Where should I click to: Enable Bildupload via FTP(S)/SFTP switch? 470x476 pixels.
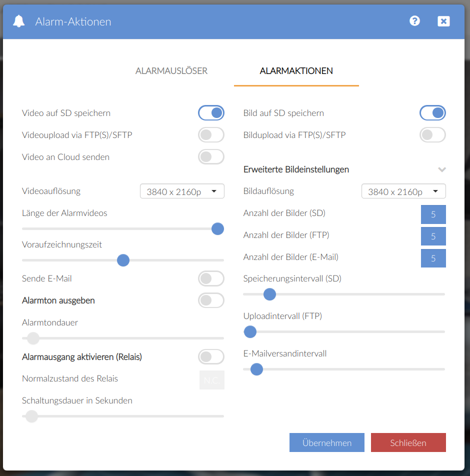click(432, 135)
